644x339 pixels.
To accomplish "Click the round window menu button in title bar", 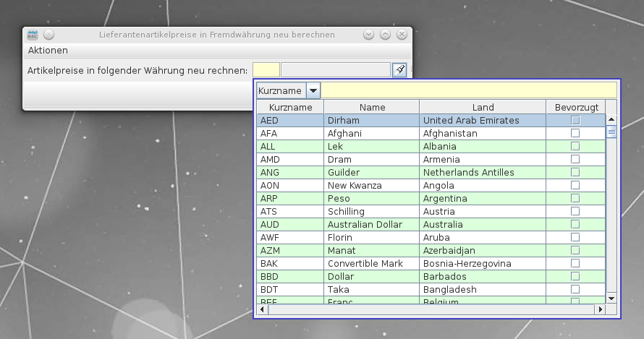I will pyautogui.click(x=48, y=34).
